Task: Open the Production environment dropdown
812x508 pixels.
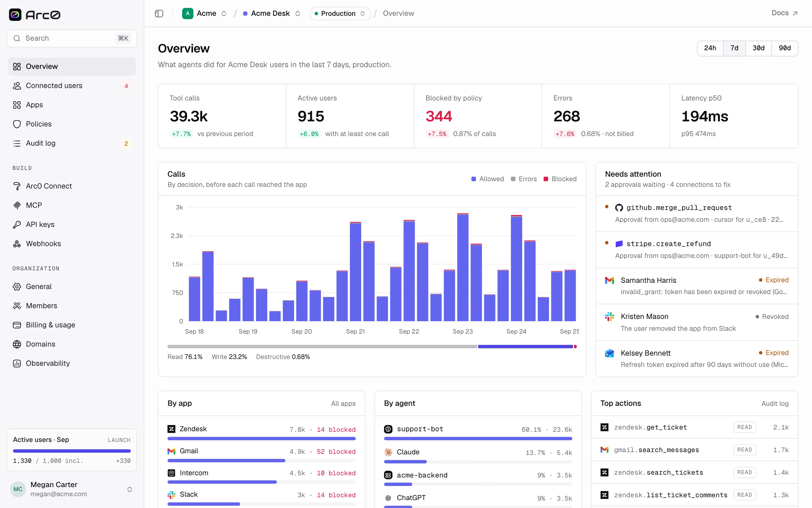Action: pyautogui.click(x=340, y=14)
